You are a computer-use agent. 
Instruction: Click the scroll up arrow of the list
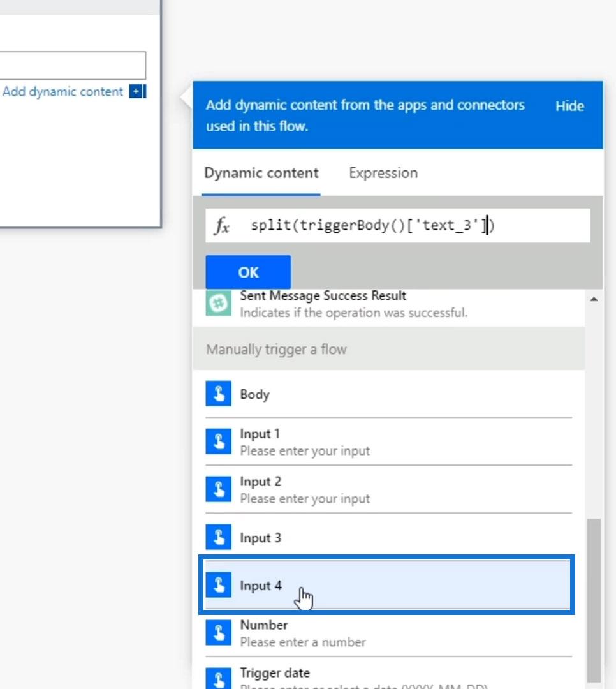[x=594, y=299]
